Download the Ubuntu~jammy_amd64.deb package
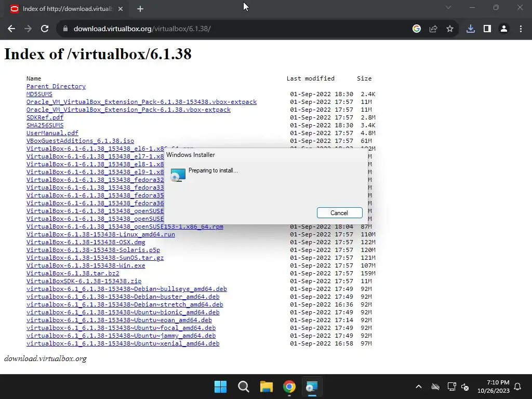This screenshot has height=399, width=532. pyautogui.click(x=121, y=336)
